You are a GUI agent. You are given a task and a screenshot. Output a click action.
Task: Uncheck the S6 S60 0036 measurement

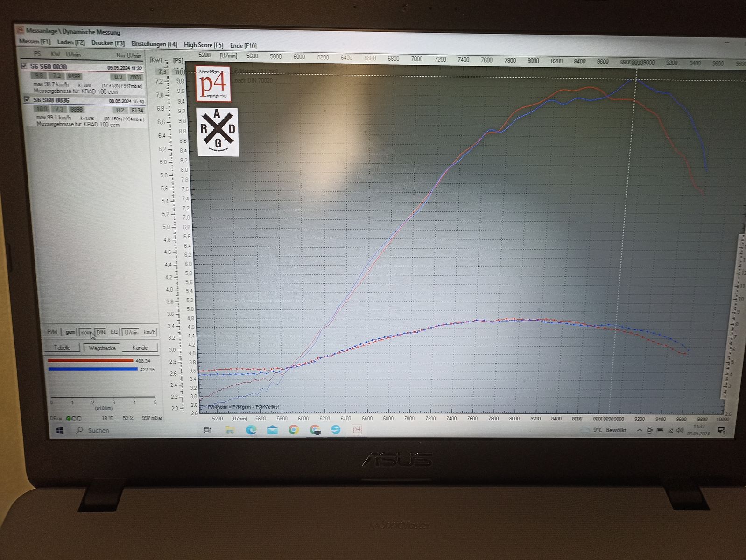pyautogui.click(x=27, y=100)
